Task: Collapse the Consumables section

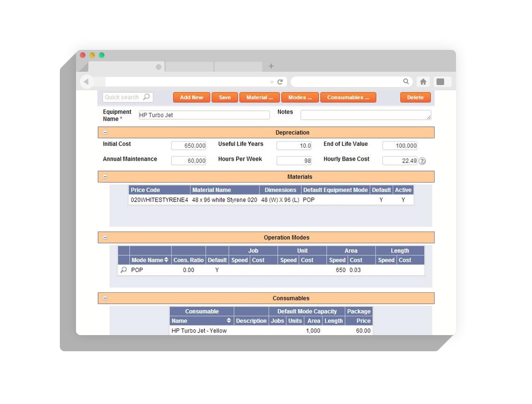Action: coord(105,298)
